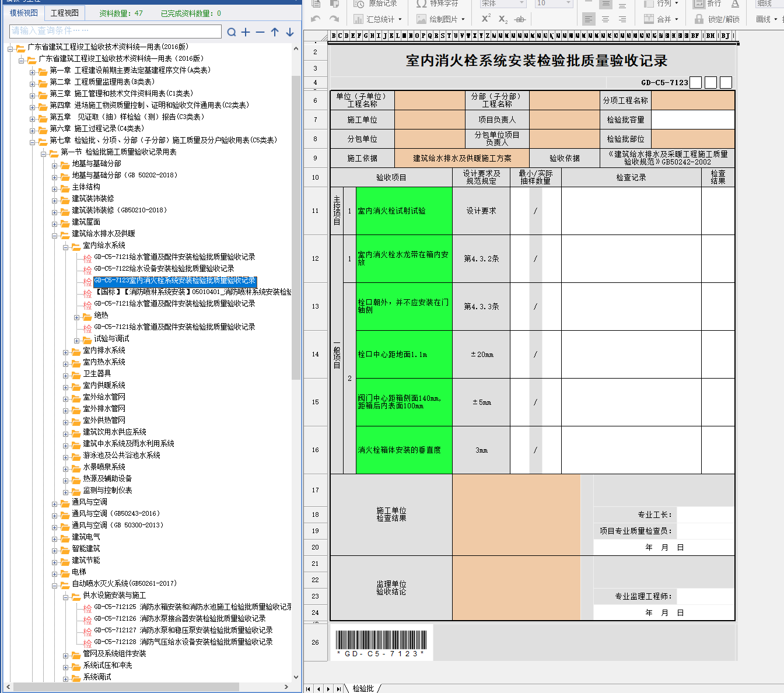Jump to last sheet arrow
Viewport: 784px width, 693px height.
pos(338,689)
